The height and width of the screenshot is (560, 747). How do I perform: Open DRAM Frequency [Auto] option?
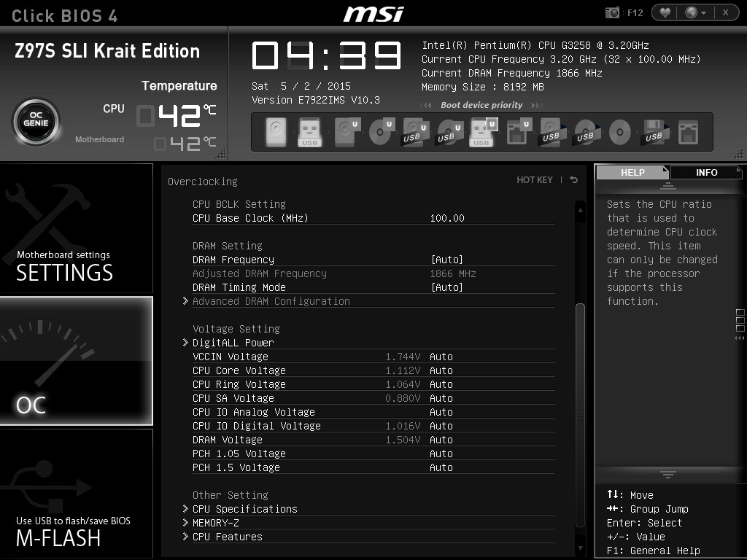coord(447,260)
